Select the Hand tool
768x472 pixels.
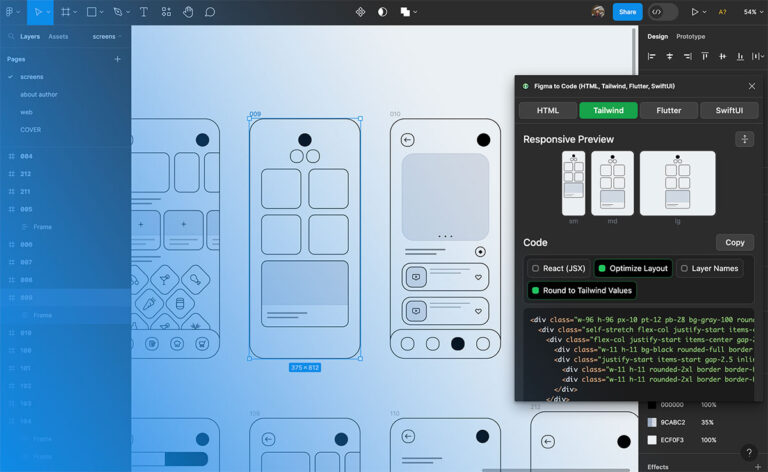click(188, 12)
